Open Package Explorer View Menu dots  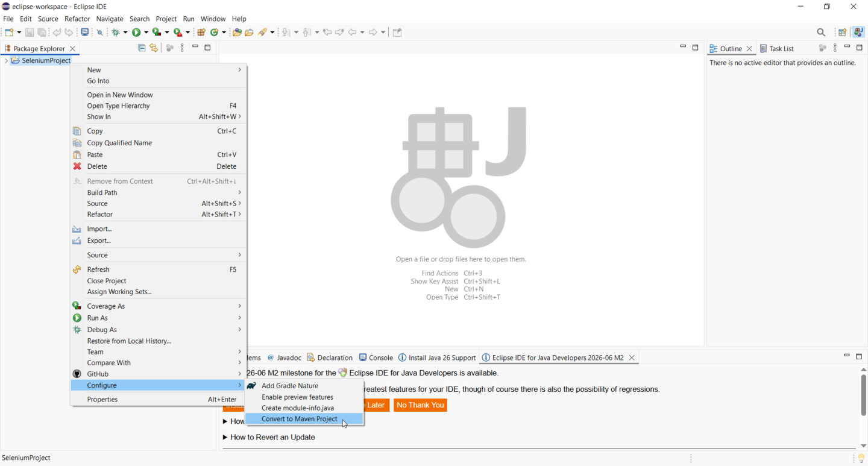(x=183, y=48)
